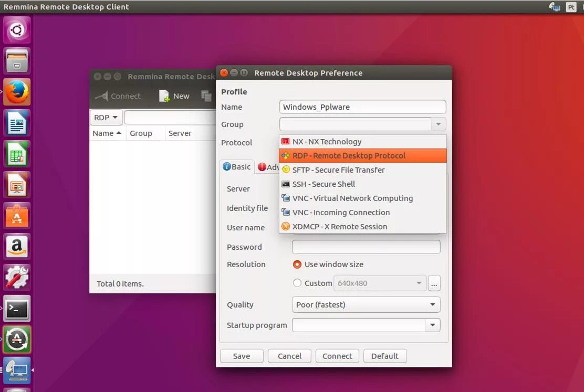
Task: Click Save button in preference dialog
Action: coord(242,356)
